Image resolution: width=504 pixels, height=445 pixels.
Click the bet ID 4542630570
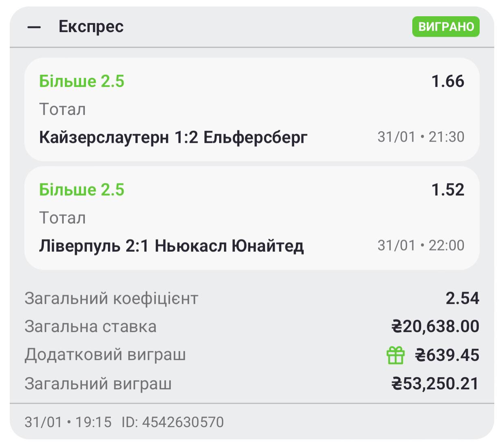tap(172, 422)
